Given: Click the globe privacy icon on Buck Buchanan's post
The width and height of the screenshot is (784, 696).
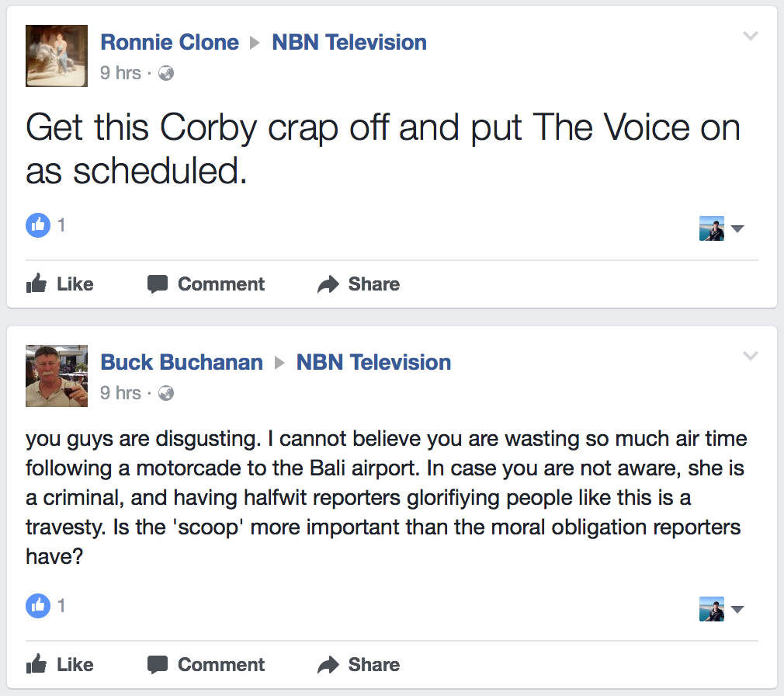Looking at the screenshot, I should 165,394.
